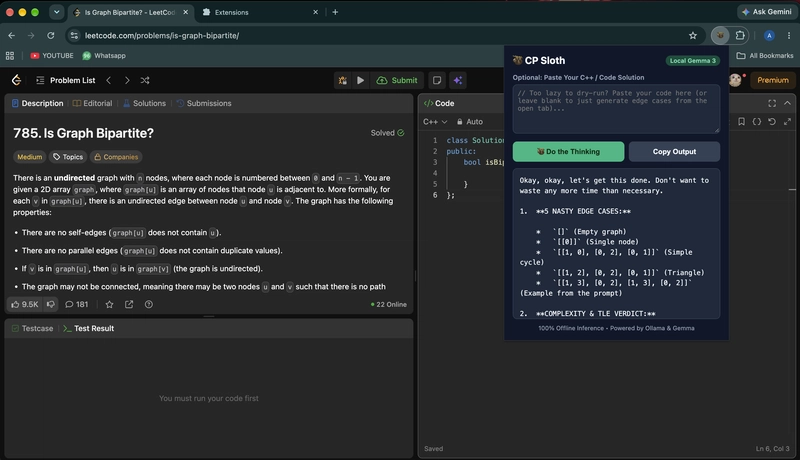
Task: Run the code with play button
Action: [360, 80]
